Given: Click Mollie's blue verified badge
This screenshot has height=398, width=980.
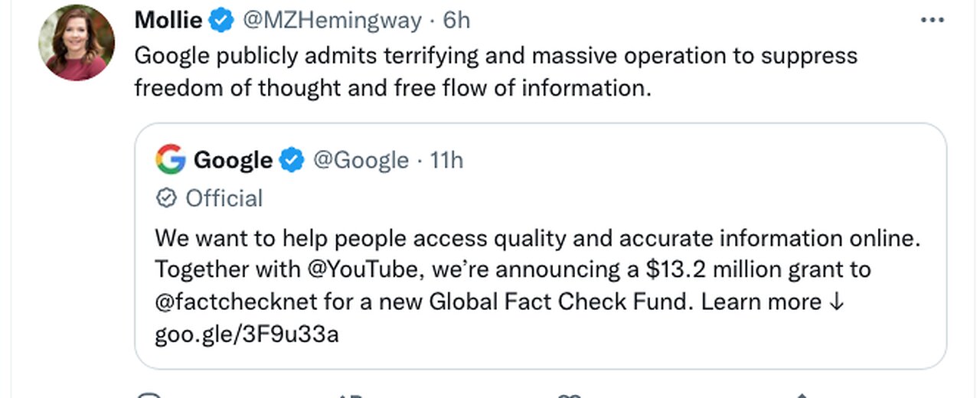Looking at the screenshot, I should click(222, 21).
